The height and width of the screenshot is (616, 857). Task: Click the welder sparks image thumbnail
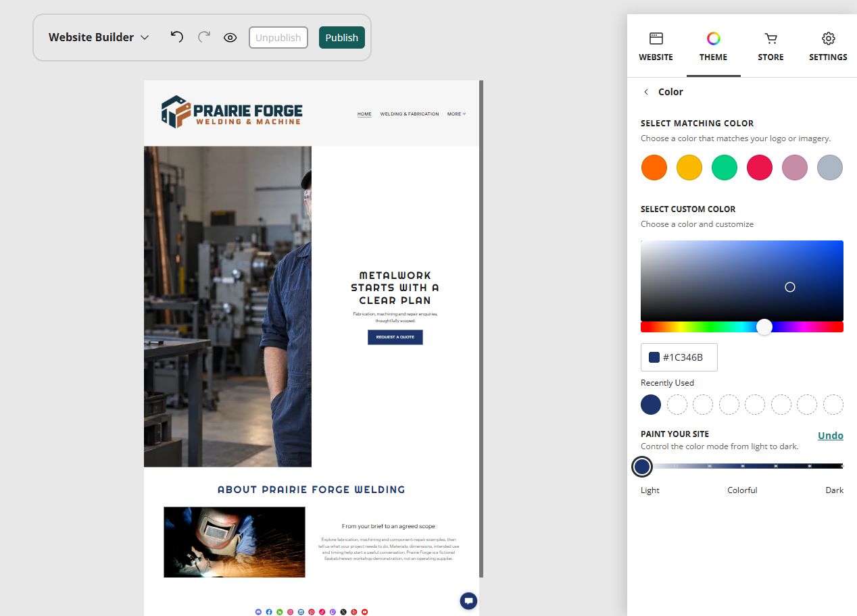pyautogui.click(x=235, y=542)
